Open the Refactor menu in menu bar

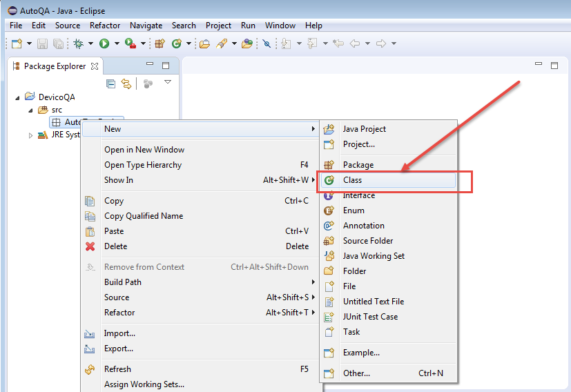point(105,26)
